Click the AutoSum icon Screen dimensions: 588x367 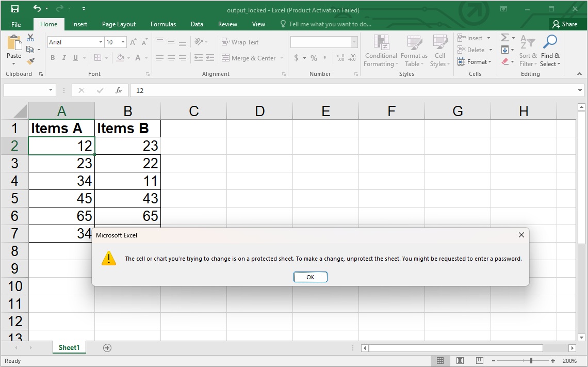coord(504,37)
